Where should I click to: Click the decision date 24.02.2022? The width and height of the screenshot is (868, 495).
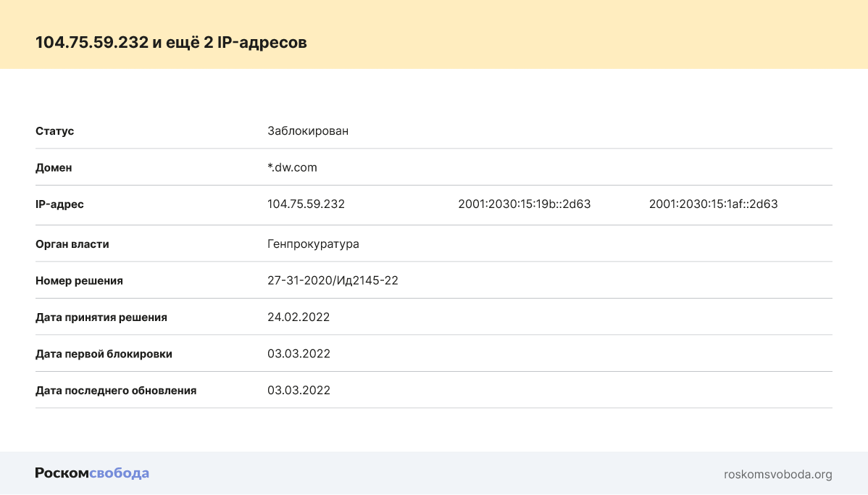pyautogui.click(x=299, y=317)
